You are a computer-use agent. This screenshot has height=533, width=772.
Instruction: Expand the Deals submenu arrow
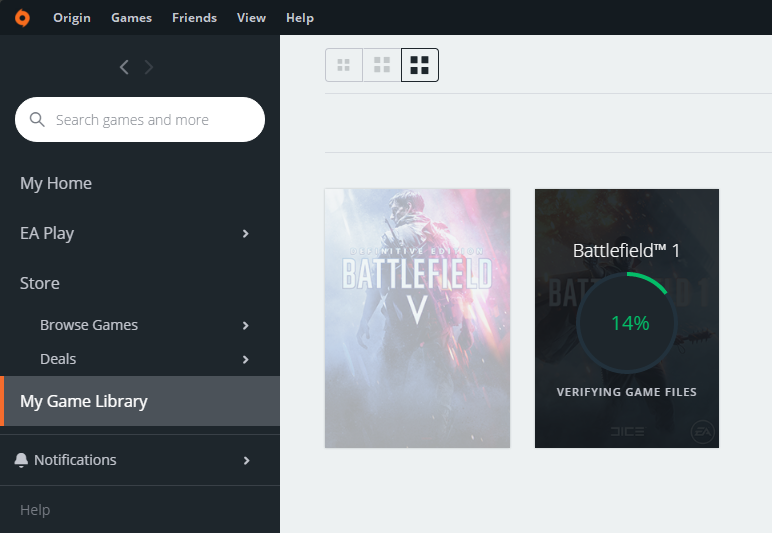pos(246,360)
